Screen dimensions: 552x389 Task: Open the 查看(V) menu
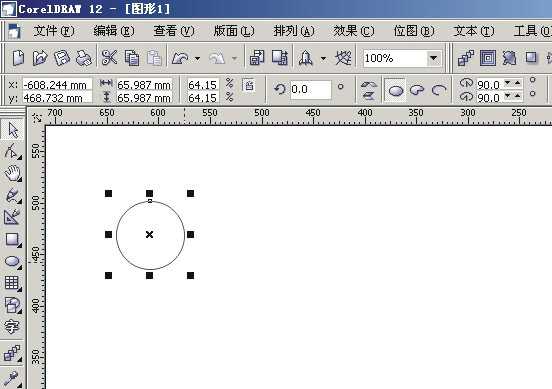point(174,31)
